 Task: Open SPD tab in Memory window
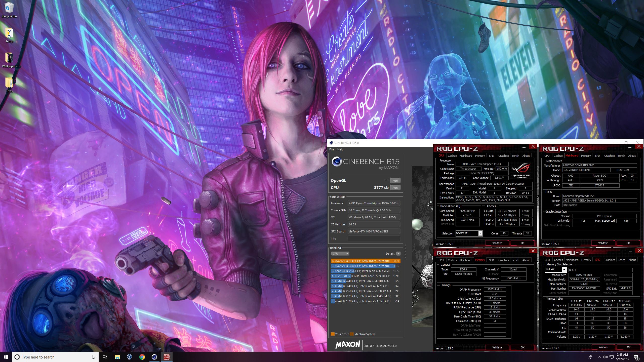491,260
